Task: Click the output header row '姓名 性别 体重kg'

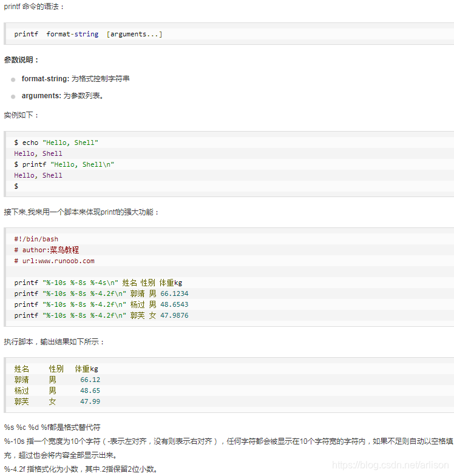Action: 56,369
